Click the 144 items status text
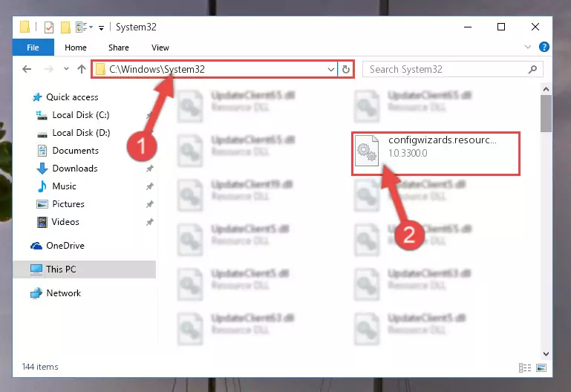The height and width of the screenshot is (392, 571). click(40, 367)
